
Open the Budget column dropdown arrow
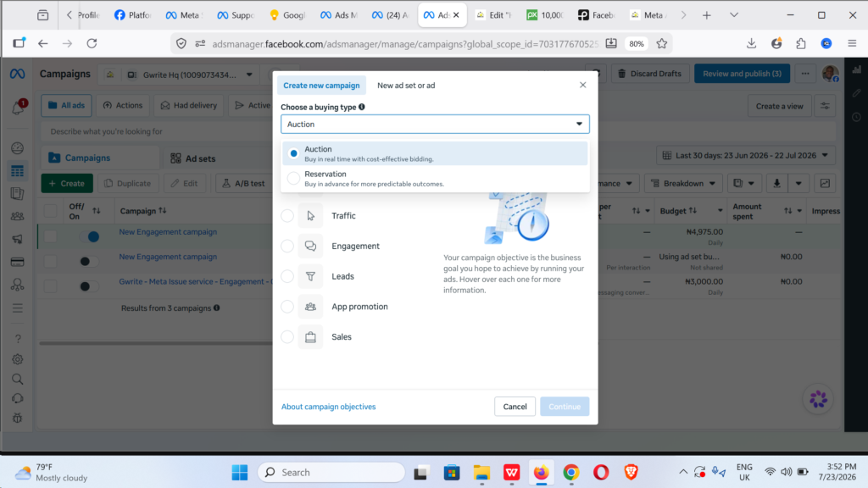720,211
